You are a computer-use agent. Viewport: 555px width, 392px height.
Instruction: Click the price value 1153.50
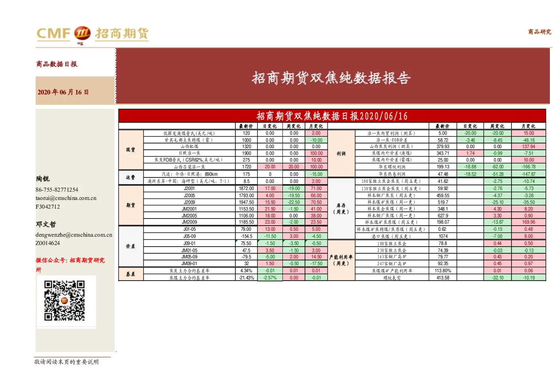coord(246,209)
